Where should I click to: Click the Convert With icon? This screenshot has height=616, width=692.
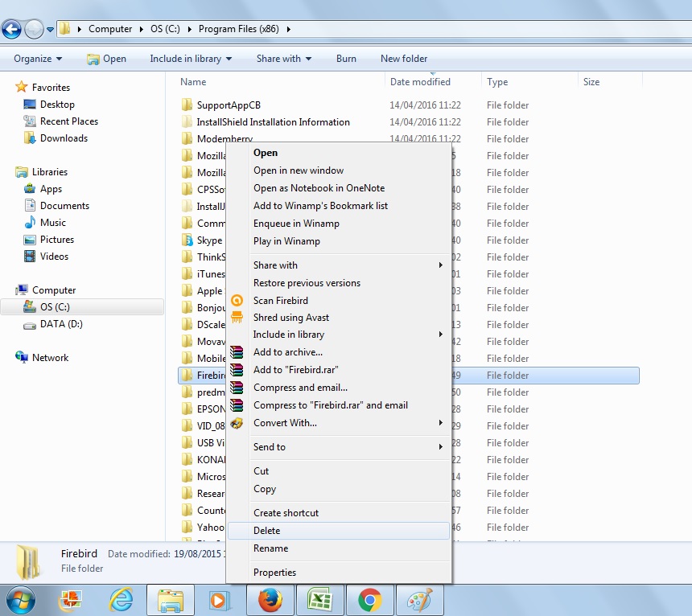237,423
